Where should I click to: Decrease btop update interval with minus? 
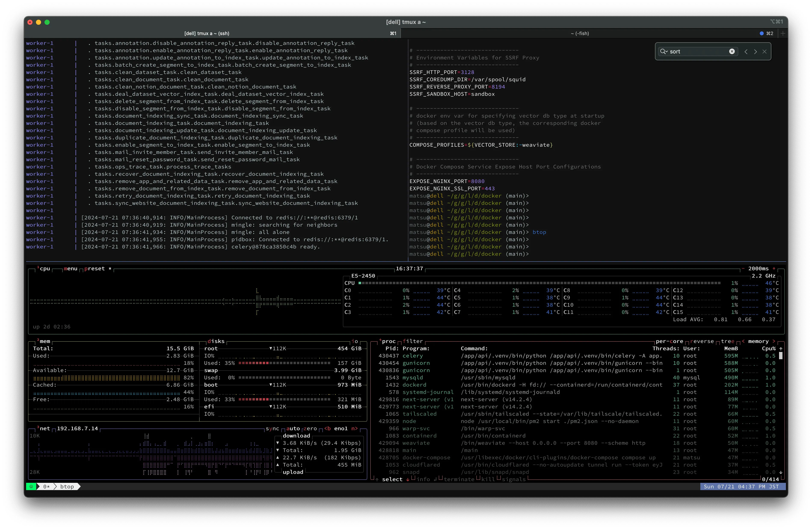coord(743,269)
